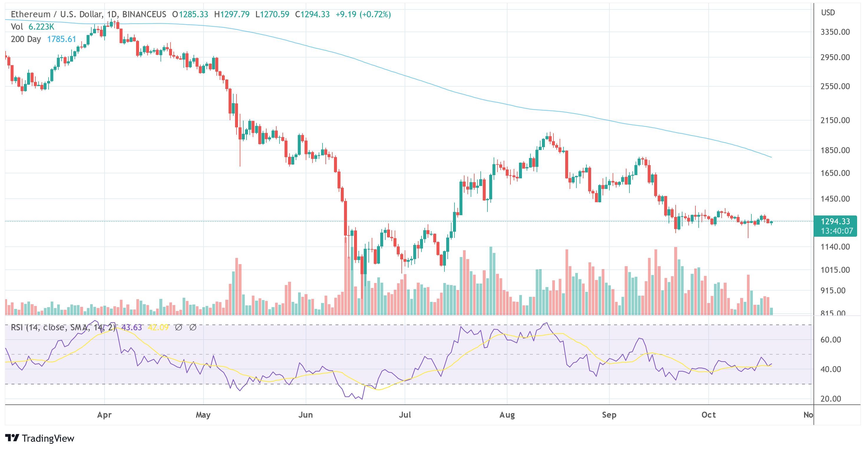Click the '2550.00' price axis label
Image resolution: width=868 pixels, height=451 pixels.
click(835, 86)
